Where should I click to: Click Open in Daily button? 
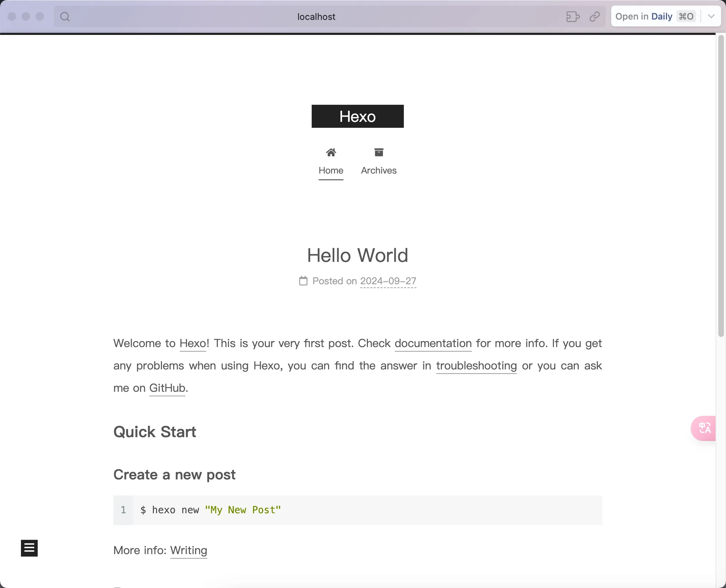[655, 16]
